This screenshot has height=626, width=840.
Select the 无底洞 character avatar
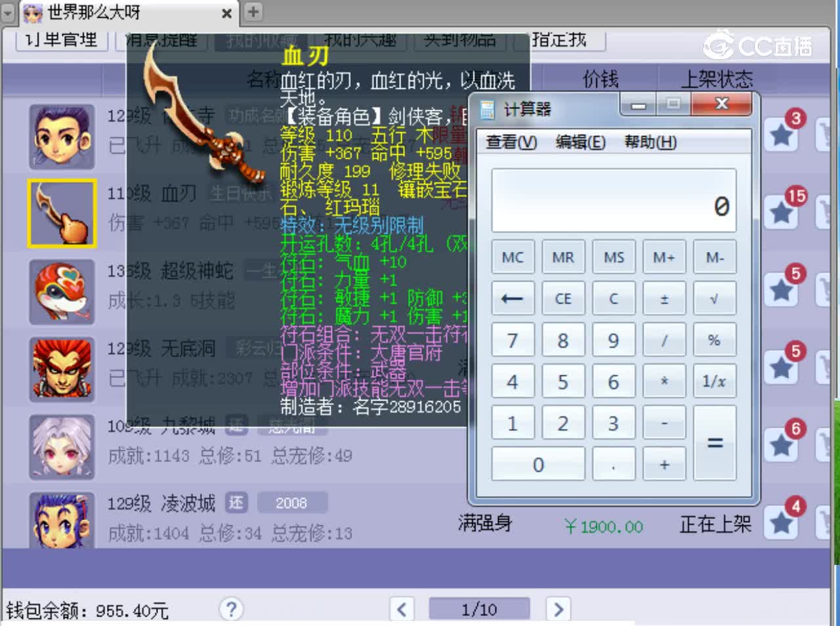[62, 369]
